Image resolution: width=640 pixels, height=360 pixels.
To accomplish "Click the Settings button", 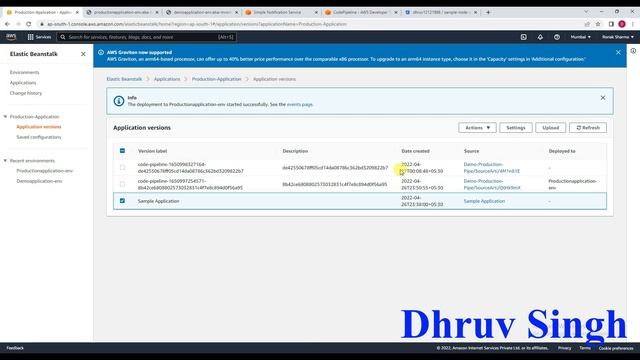I will [x=516, y=128].
